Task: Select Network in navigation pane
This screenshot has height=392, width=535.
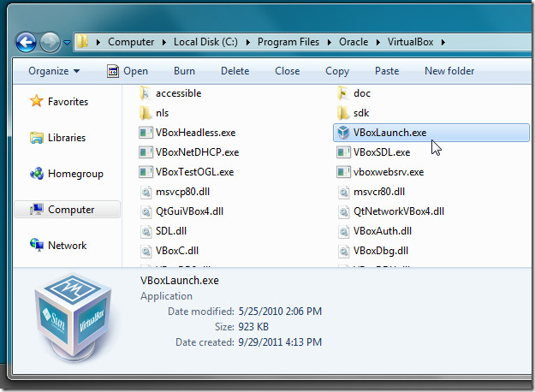Action: 68,246
